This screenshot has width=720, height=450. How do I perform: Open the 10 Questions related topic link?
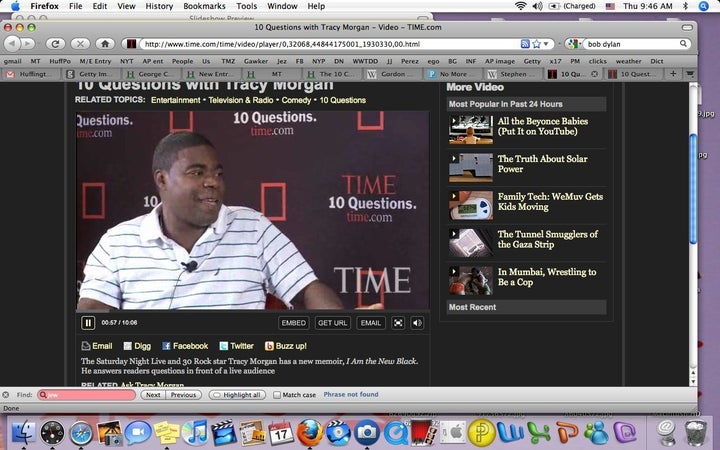pyautogui.click(x=343, y=100)
